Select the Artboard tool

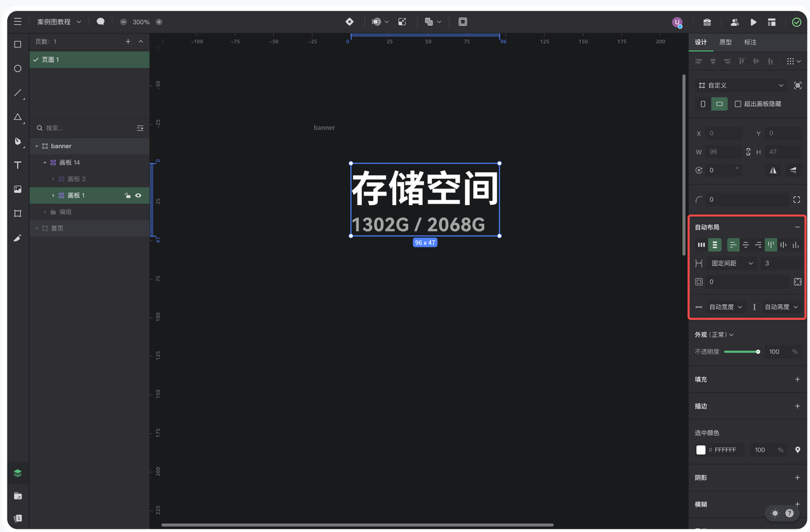click(x=18, y=214)
